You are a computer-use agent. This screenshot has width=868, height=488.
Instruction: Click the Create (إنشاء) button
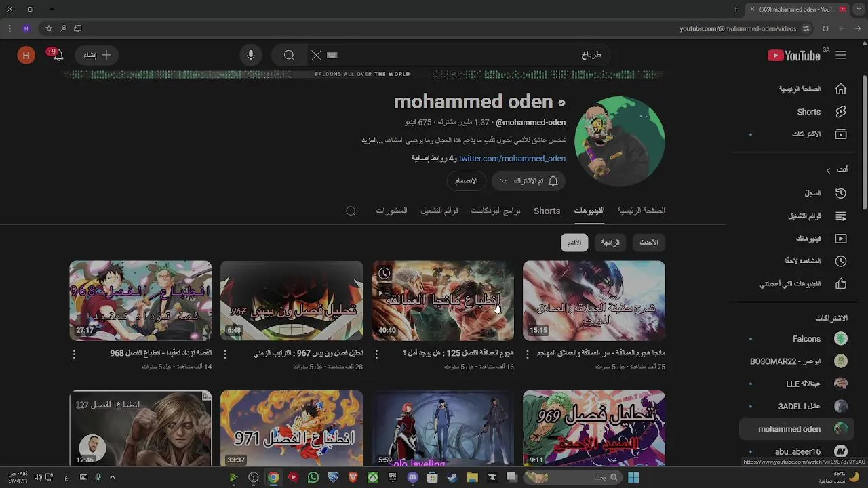97,56
